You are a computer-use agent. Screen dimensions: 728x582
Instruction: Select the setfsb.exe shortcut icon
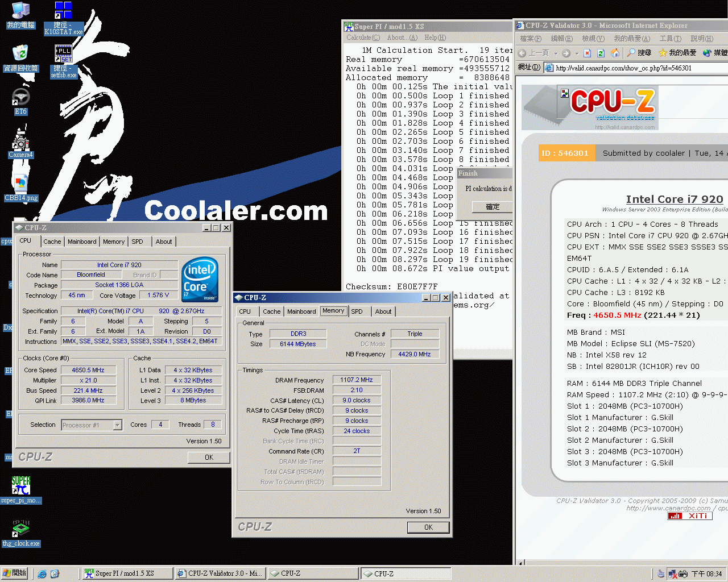click(63, 61)
